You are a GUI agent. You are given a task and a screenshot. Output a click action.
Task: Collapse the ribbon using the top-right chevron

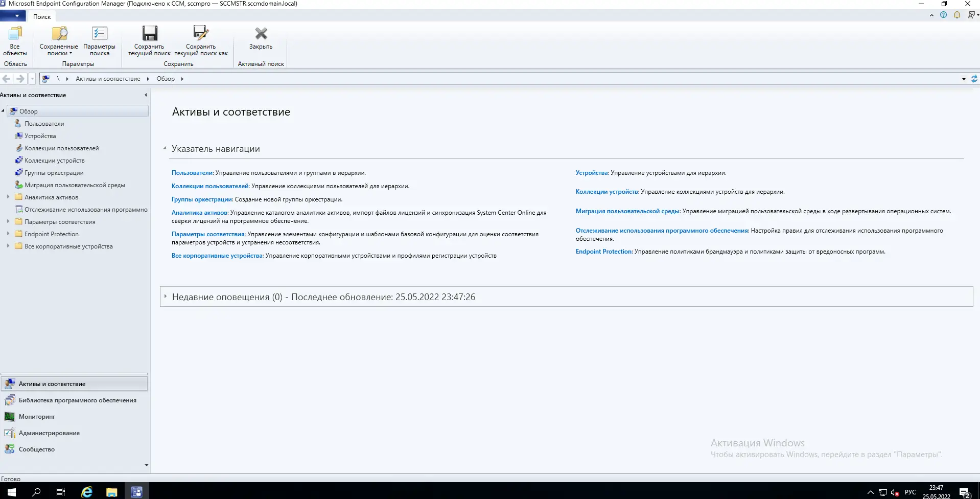click(x=931, y=15)
